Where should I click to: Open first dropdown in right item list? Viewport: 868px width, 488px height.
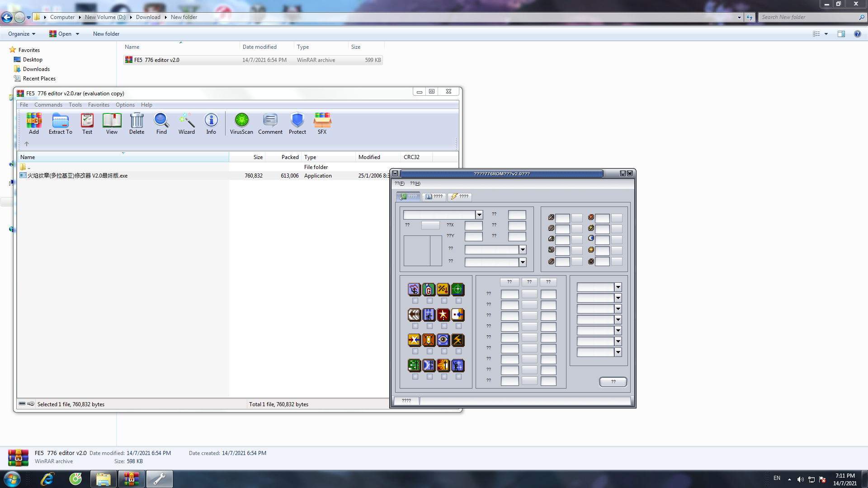(618, 287)
